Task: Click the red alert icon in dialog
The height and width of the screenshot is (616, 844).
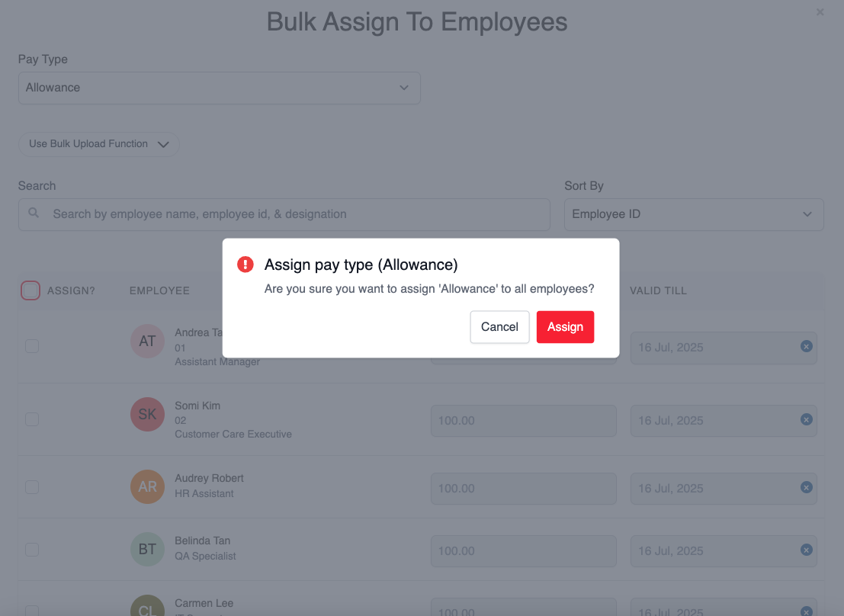Action: point(245,265)
